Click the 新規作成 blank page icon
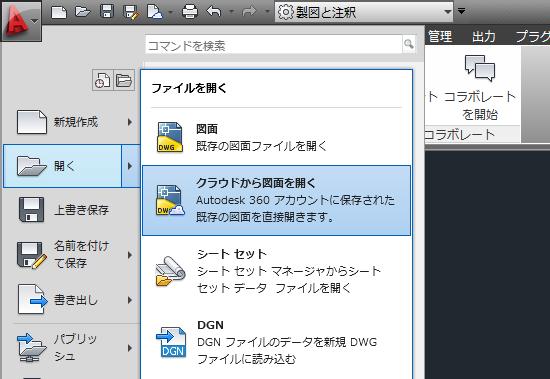 pos(32,122)
